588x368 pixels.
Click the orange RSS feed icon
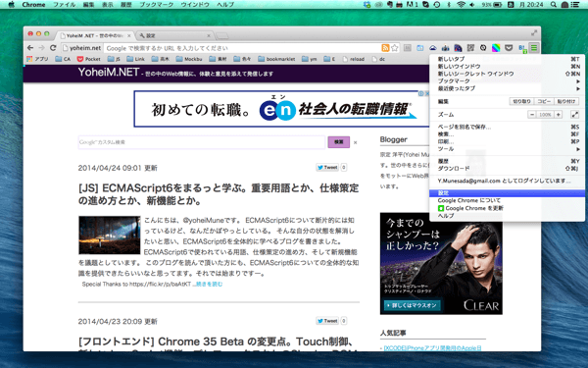385,48
